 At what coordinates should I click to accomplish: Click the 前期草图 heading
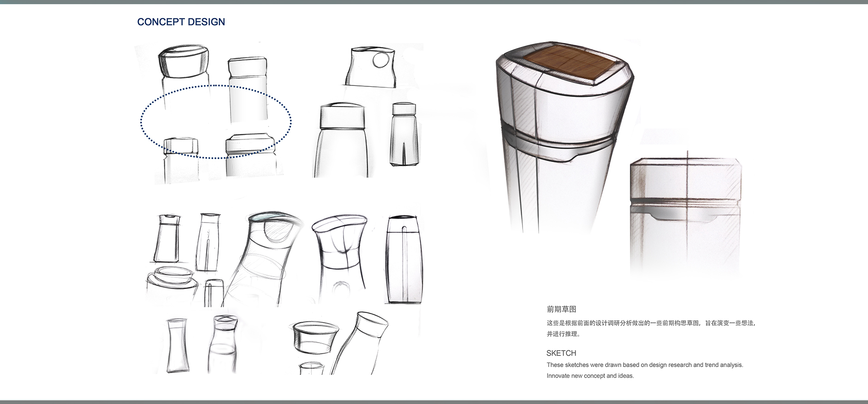[561, 309]
